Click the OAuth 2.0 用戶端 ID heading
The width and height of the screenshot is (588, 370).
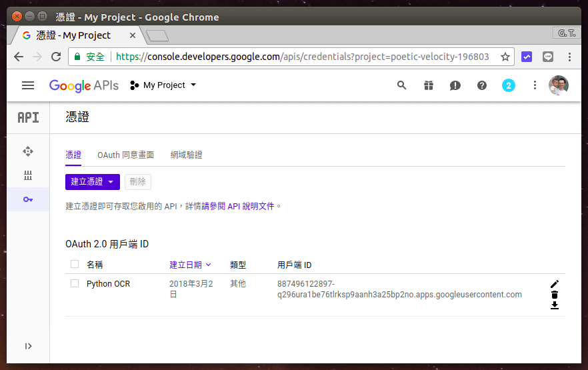click(107, 244)
